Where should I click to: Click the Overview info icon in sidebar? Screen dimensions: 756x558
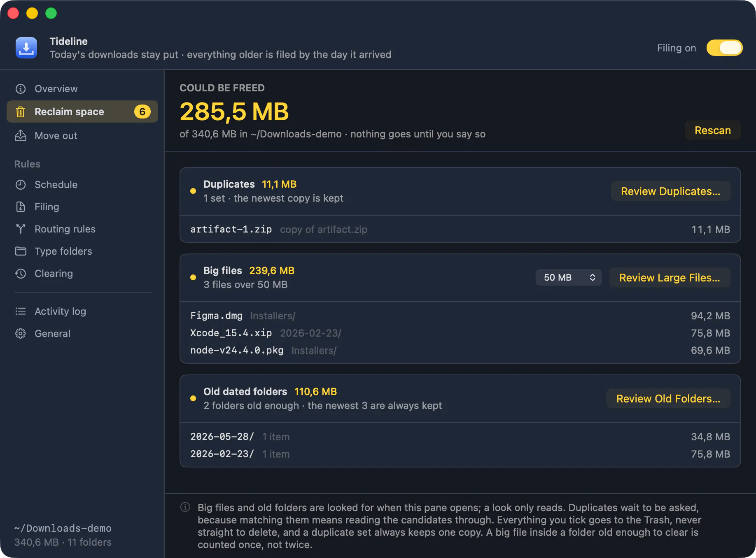tap(21, 89)
